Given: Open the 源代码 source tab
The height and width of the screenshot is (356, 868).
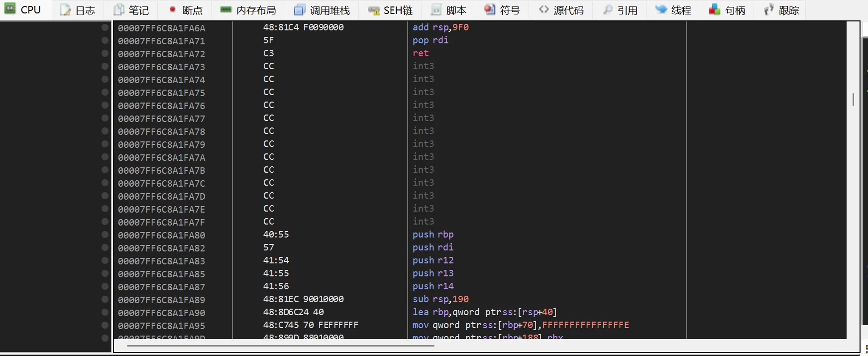Looking at the screenshot, I should (x=562, y=10).
